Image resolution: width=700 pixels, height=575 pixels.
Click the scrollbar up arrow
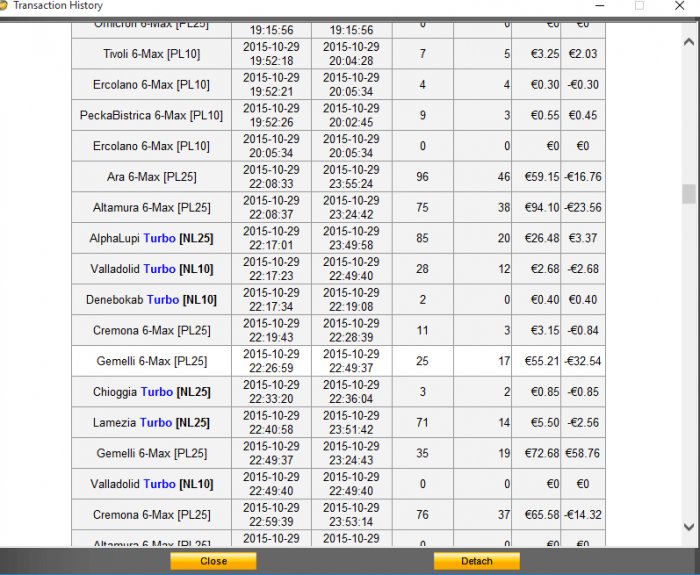pyautogui.click(x=689, y=42)
